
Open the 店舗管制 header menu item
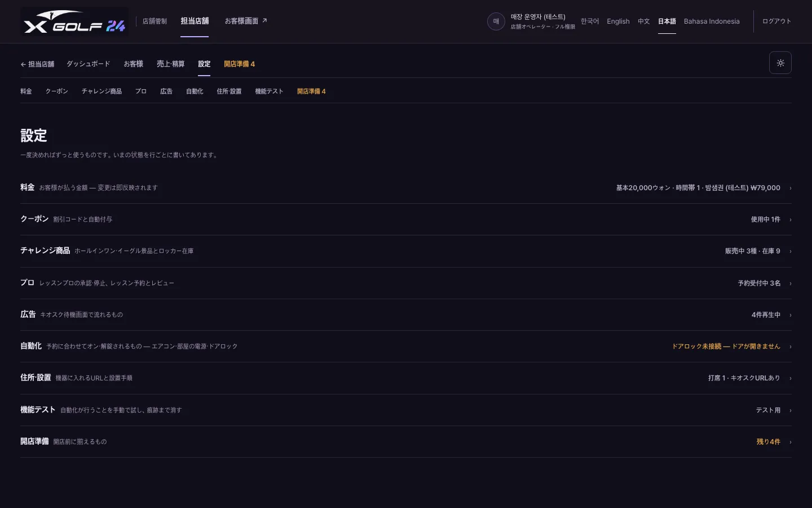[x=155, y=21]
